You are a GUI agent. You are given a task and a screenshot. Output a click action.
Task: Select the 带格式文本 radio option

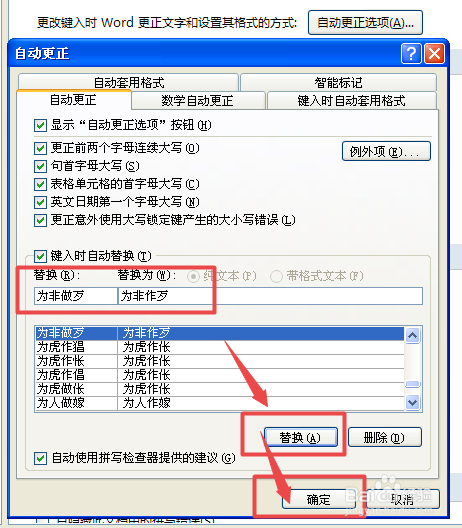(x=276, y=276)
